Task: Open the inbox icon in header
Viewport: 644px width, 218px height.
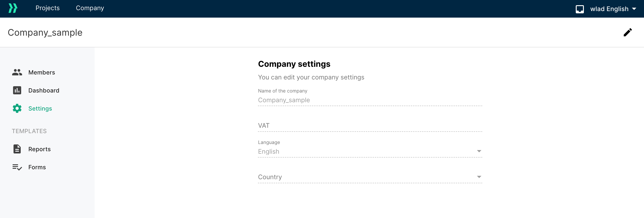Action: pyautogui.click(x=580, y=9)
